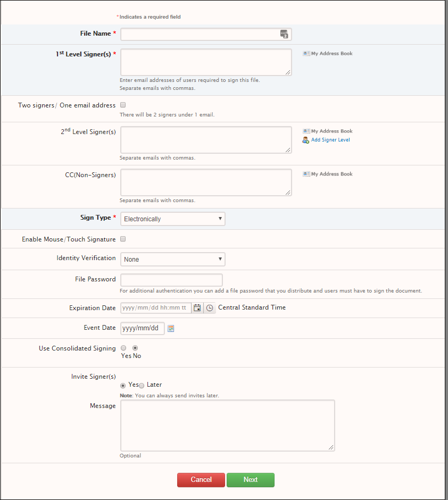Click the Cancel button

pos(201,480)
